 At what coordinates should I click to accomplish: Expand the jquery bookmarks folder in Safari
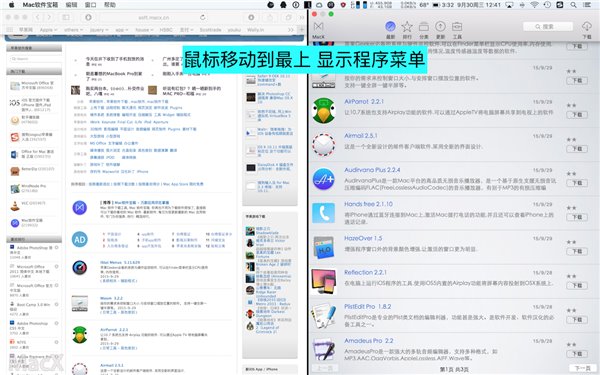99,29
